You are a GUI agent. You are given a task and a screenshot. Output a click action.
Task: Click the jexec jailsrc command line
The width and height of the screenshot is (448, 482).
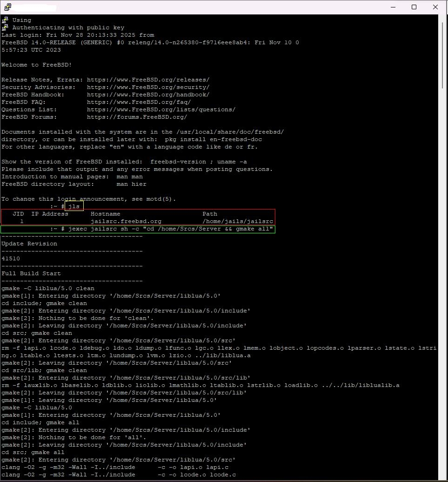pyautogui.click(x=170, y=229)
